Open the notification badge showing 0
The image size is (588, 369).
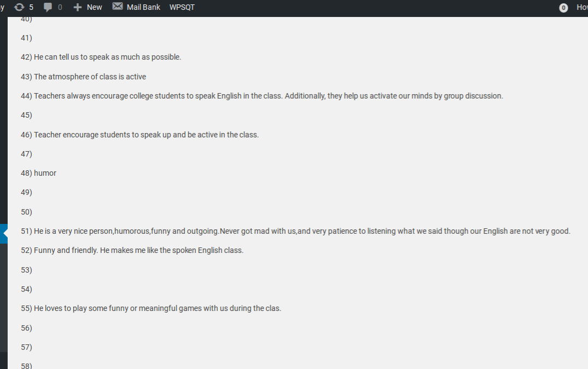tap(563, 8)
